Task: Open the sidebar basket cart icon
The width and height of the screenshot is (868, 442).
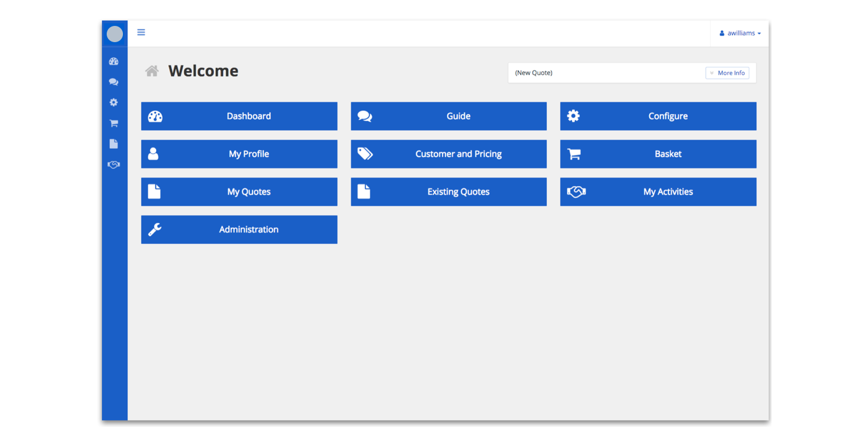Action: pos(114,123)
